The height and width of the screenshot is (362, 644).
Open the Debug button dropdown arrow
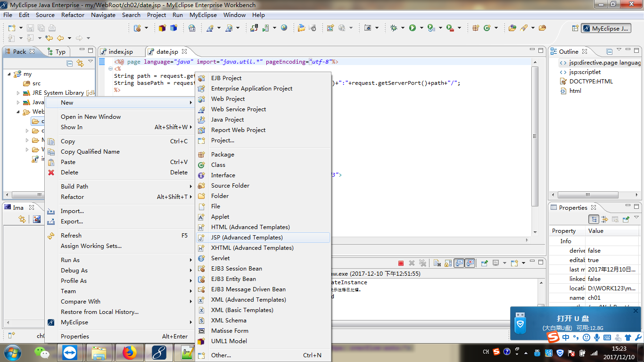(x=403, y=28)
